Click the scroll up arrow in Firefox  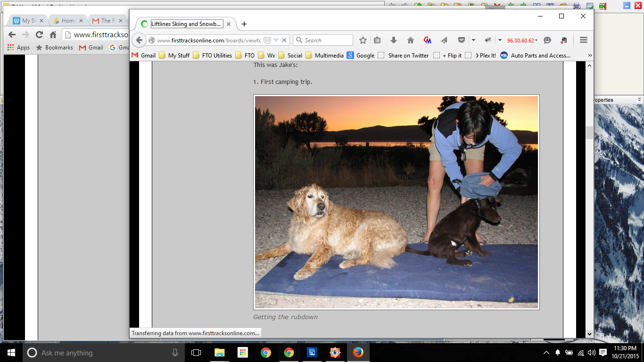pos(589,66)
